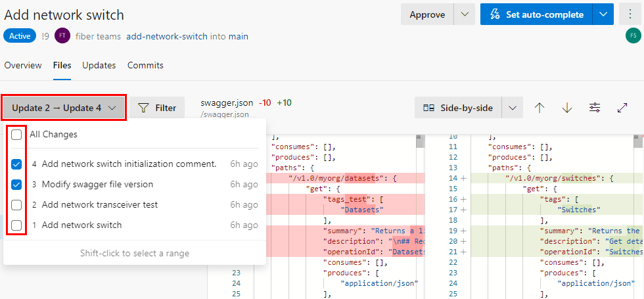644x299 pixels.
Task: Open the Side-by-side view mode dropdown arrow
Action: point(512,108)
